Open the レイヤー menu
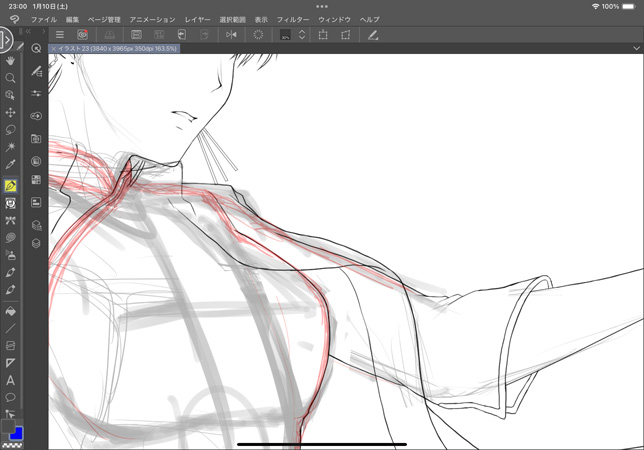Screen dimensions: 644x450 click(198, 19)
